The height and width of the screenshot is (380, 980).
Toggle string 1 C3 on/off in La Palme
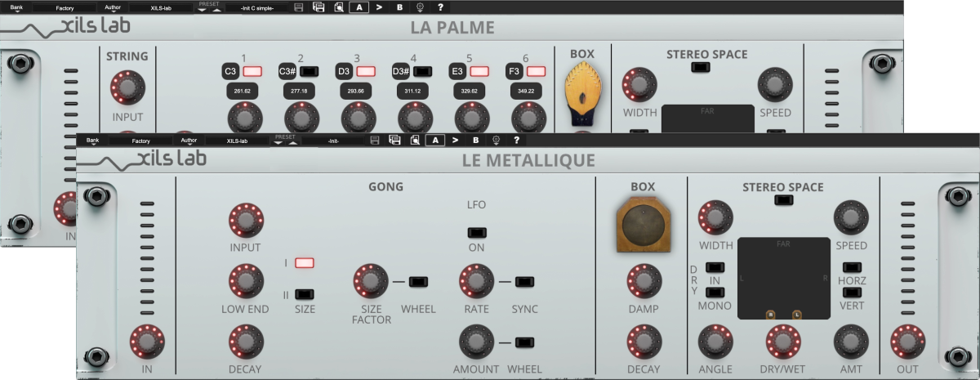(x=252, y=71)
